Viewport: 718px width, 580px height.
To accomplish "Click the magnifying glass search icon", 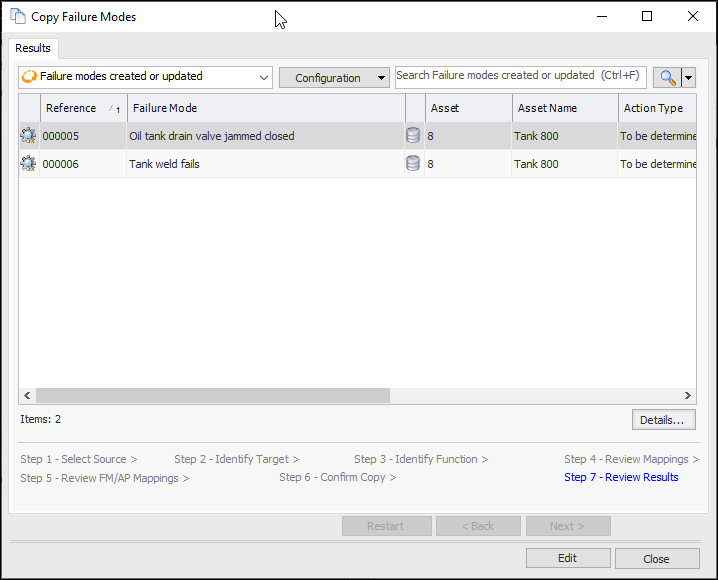I will (x=666, y=78).
